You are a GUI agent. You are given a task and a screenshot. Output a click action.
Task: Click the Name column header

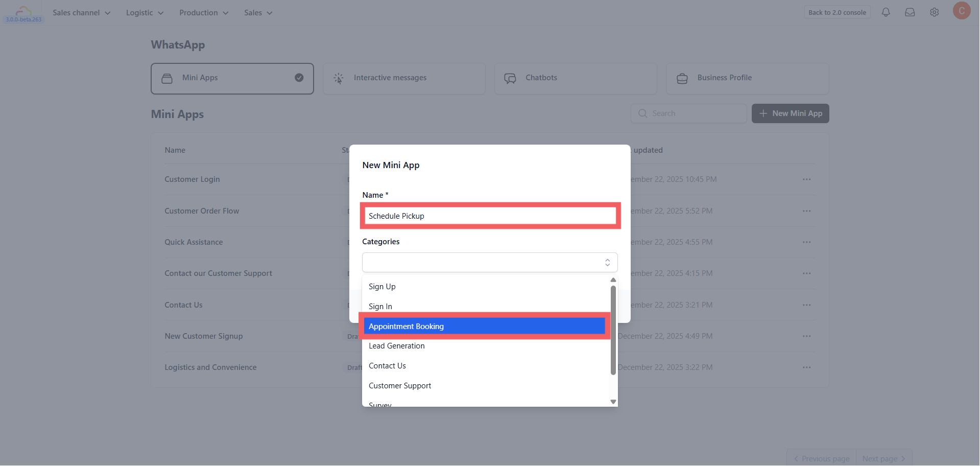coord(175,150)
